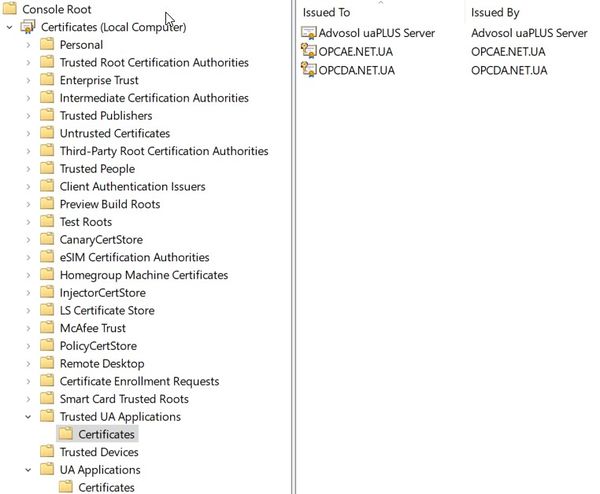600x494 pixels.
Task: Select Certificate Enrollment Requests label
Action: pyautogui.click(x=139, y=381)
